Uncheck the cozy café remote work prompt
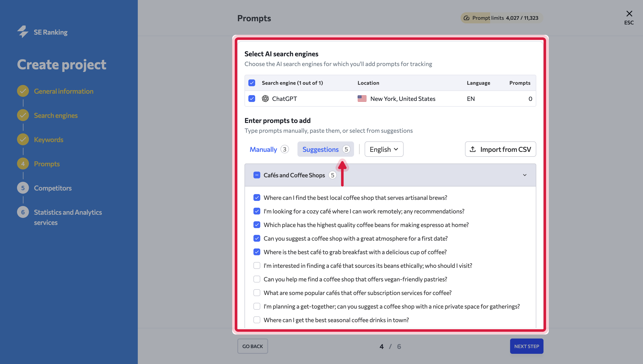Viewport: 643px width, 364px height. coord(257,211)
